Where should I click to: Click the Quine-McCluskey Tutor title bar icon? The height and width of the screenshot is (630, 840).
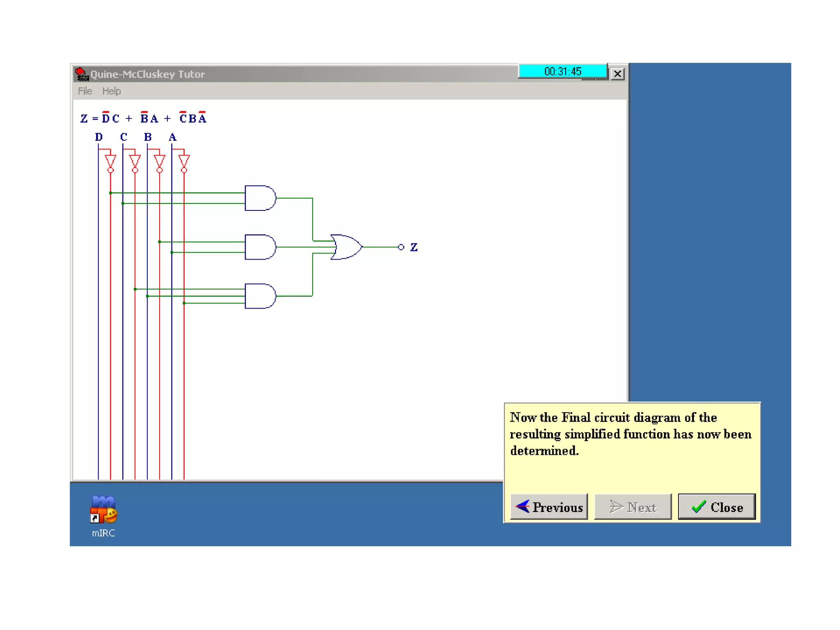click(82, 74)
